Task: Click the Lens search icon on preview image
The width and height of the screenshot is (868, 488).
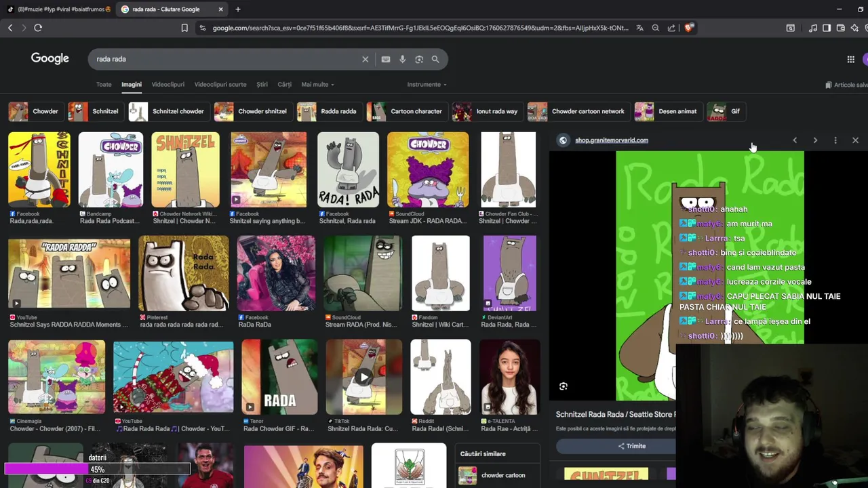Action: click(563, 386)
